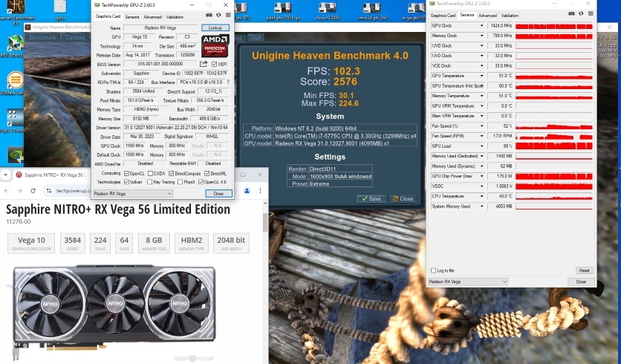Viewport: 621px width, 364px height.
Task: Expand VCE Clock sensor dropdown
Action: 481,66
